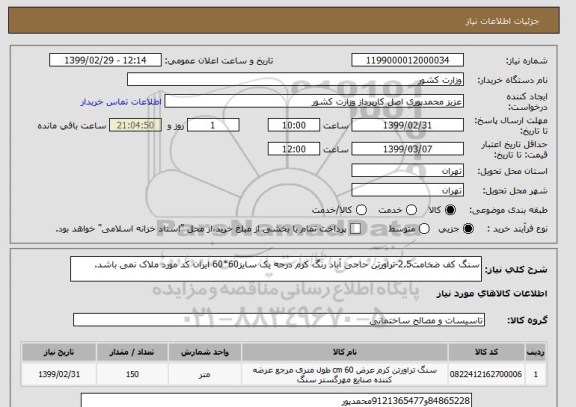The height and width of the screenshot is (407, 576).
Task: Click product code 0822412162700006 cell
Action: point(486,374)
